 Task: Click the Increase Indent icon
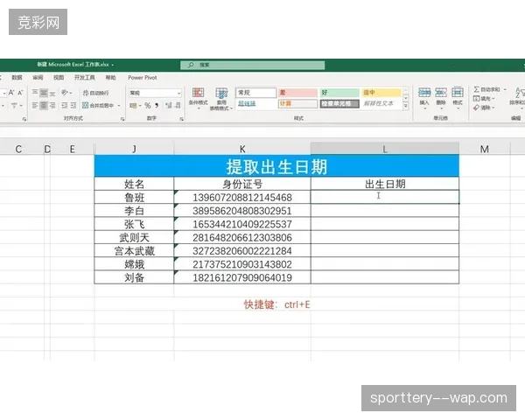point(73,106)
